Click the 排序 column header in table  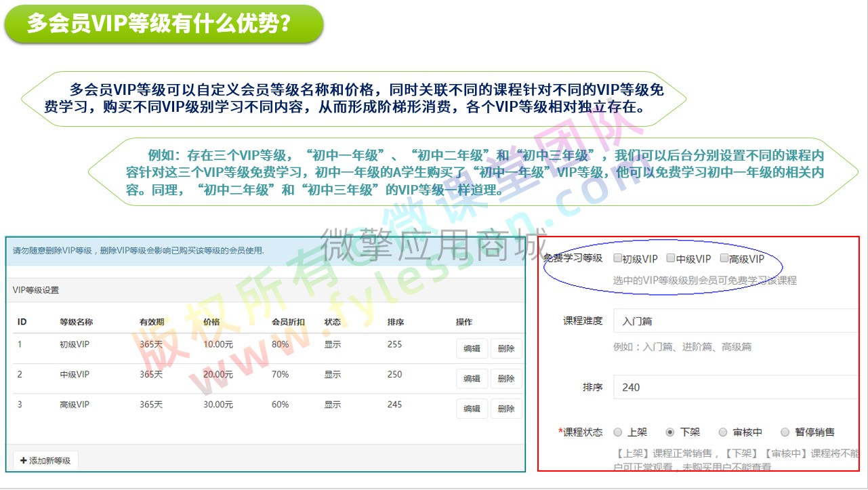click(x=396, y=322)
